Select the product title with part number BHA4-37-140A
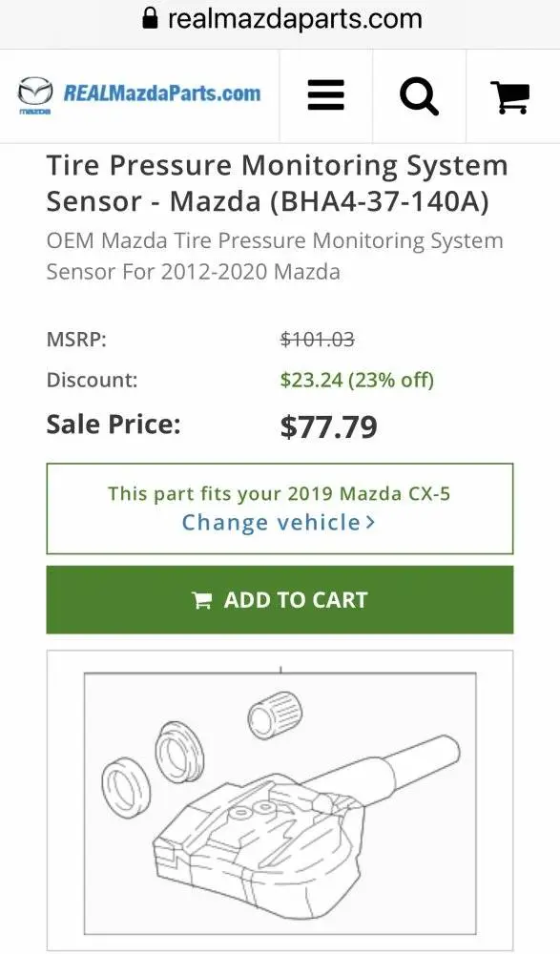This screenshot has width=560, height=954. 278,183
